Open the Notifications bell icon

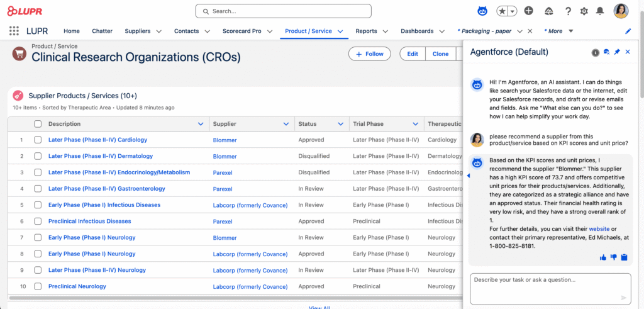[x=600, y=11]
